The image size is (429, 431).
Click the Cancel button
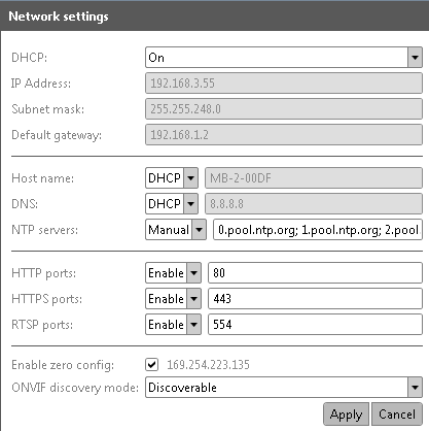coord(397,414)
